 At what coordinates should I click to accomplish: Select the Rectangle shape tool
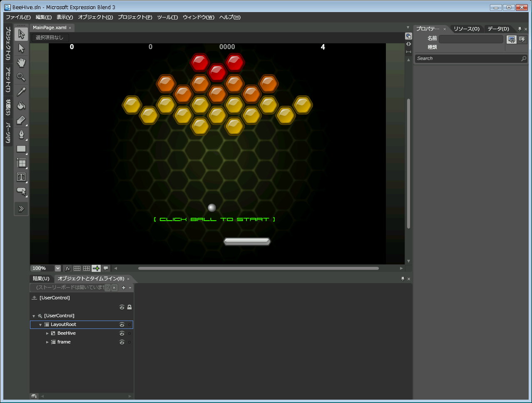click(x=21, y=149)
